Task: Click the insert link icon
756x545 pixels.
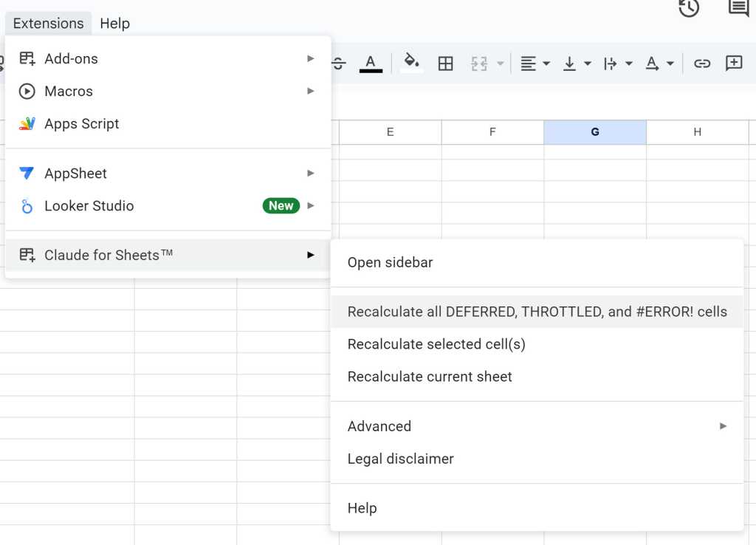Action: [x=702, y=64]
